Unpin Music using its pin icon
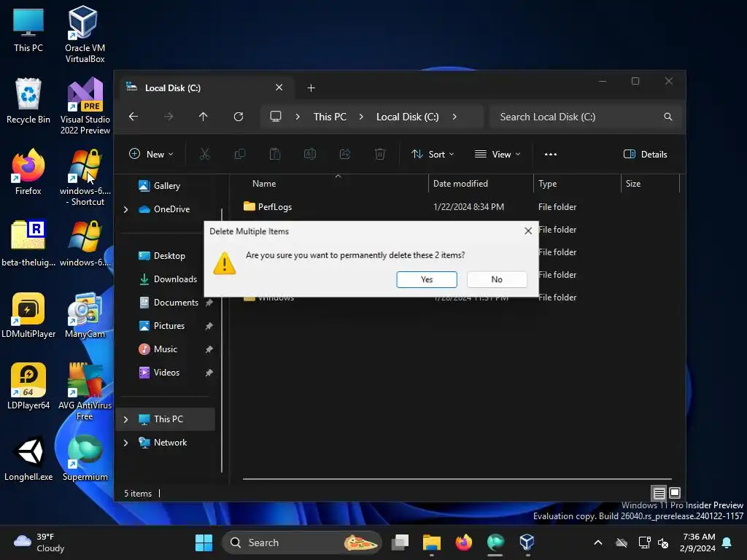This screenshot has height=560, width=747. [x=209, y=349]
